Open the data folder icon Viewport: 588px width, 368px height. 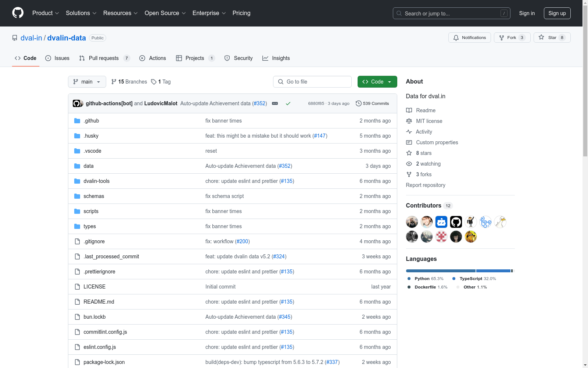[77, 166]
